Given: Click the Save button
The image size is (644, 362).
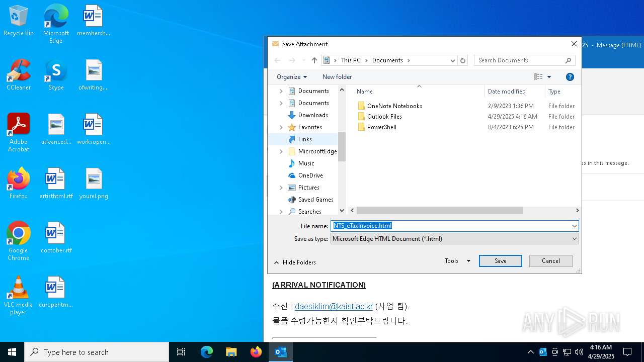Looking at the screenshot, I should [501, 261].
